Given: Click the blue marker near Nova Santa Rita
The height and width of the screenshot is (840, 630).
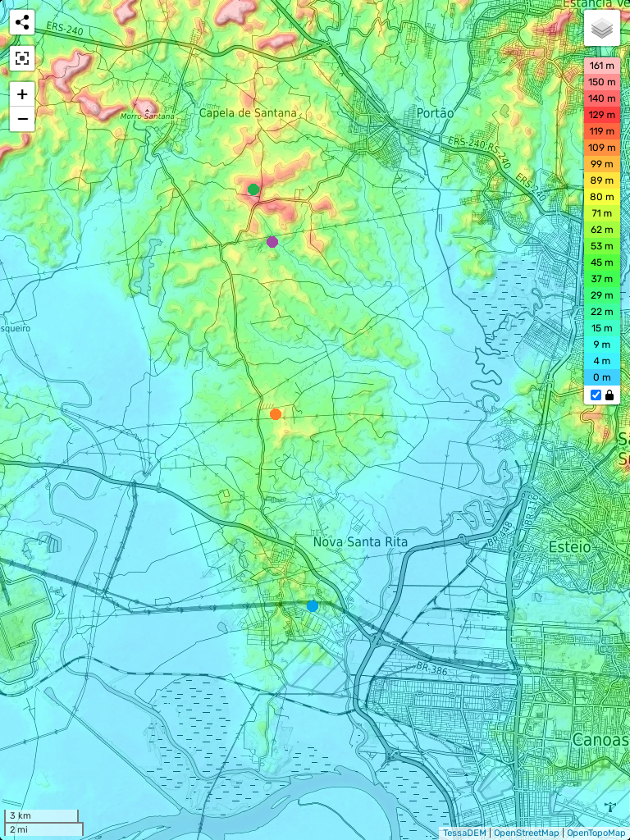Looking at the screenshot, I should (313, 606).
